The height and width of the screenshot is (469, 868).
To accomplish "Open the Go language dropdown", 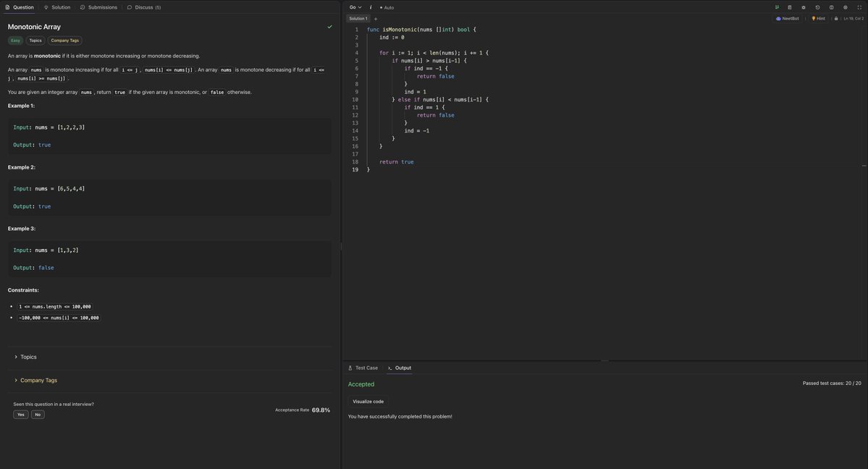I will tap(355, 7).
